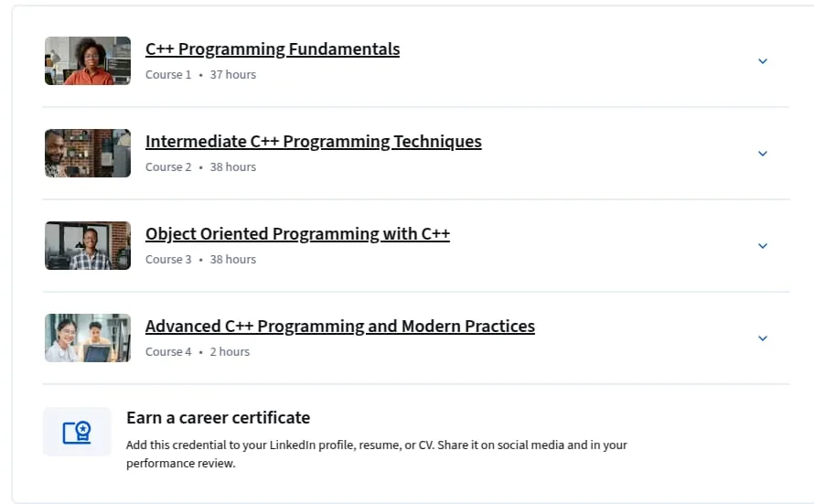The width and height of the screenshot is (814, 504).
Task: Open Intermediate C++ Programming Techniques link
Action: 314,141
